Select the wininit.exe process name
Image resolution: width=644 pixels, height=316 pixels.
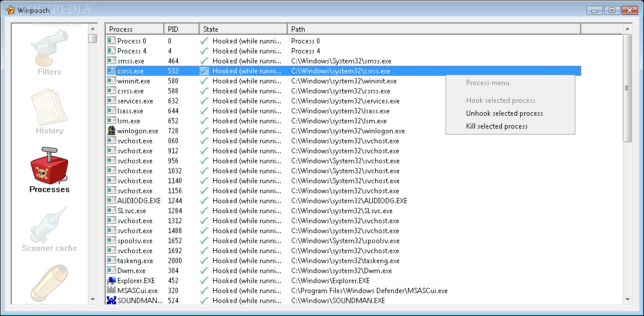133,81
